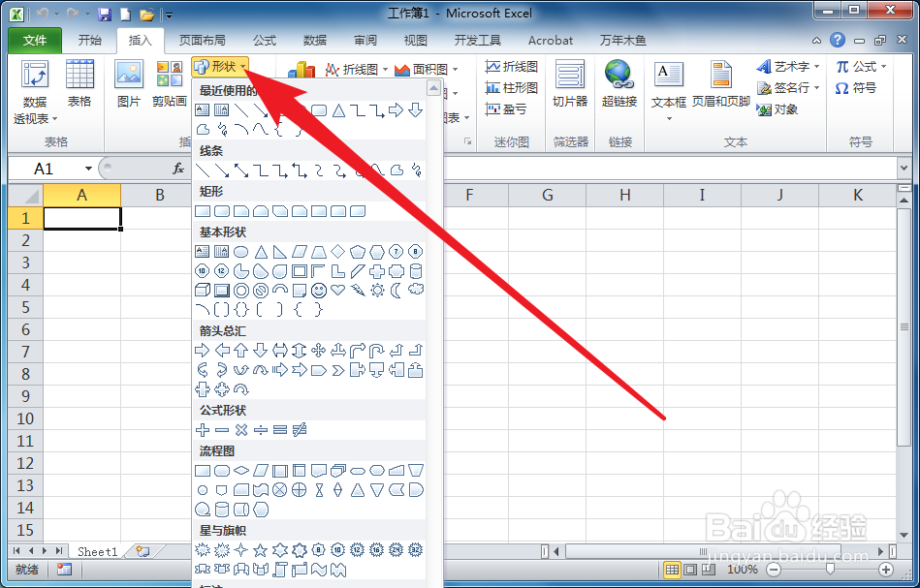
Task: Switch to the 开始 Home tab
Action: click(x=90, y=40)
